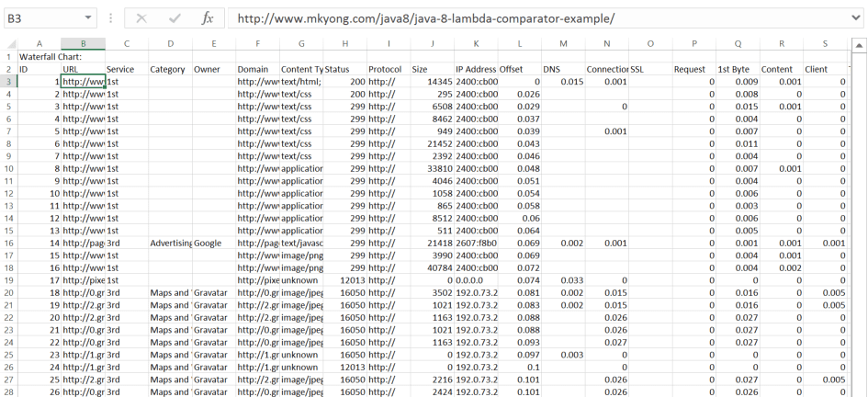The height and width of the screenshot is (397, 868).
Task: Click the 'Domain' header cell
Action: 258,69
